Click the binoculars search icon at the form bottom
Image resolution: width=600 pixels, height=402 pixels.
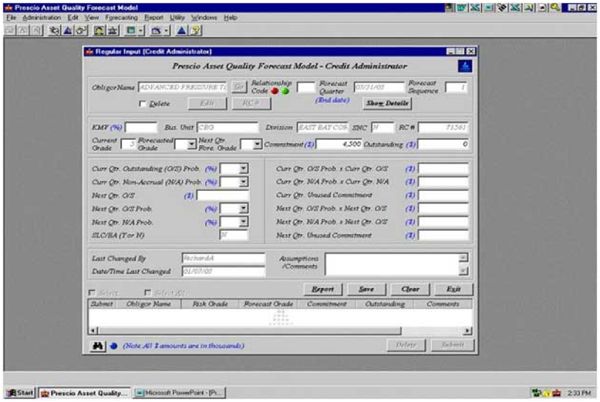pos(98,346)
